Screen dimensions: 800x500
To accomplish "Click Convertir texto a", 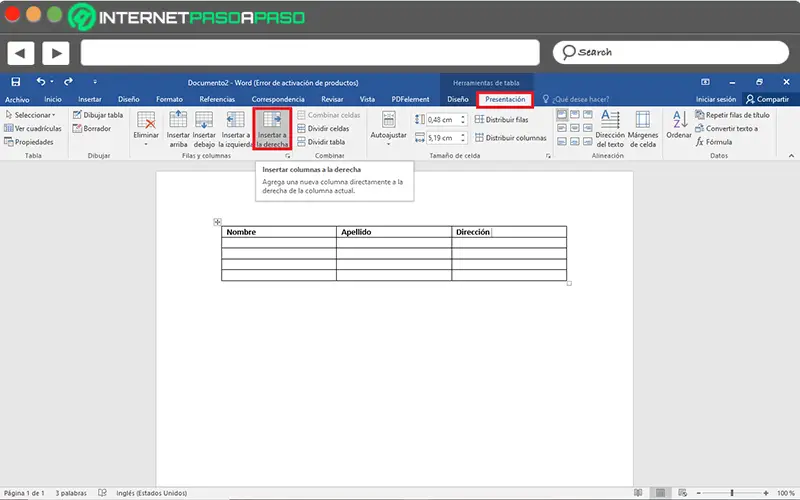I will coord(727,129).
